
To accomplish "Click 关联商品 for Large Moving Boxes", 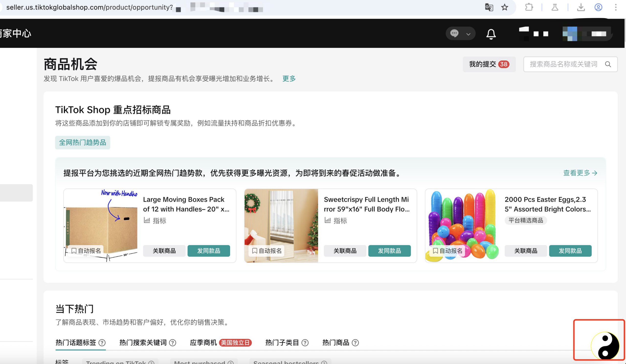I will (164, 251).
